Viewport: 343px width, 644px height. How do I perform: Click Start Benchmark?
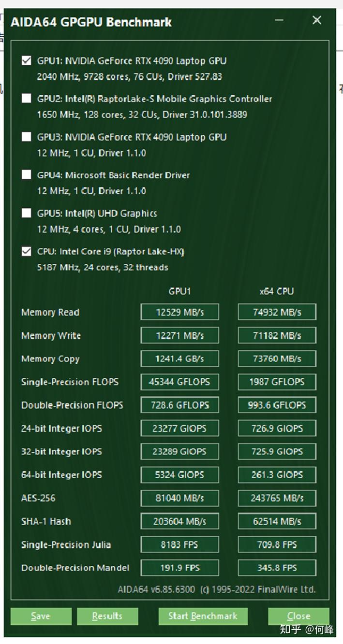pos(203,616)
